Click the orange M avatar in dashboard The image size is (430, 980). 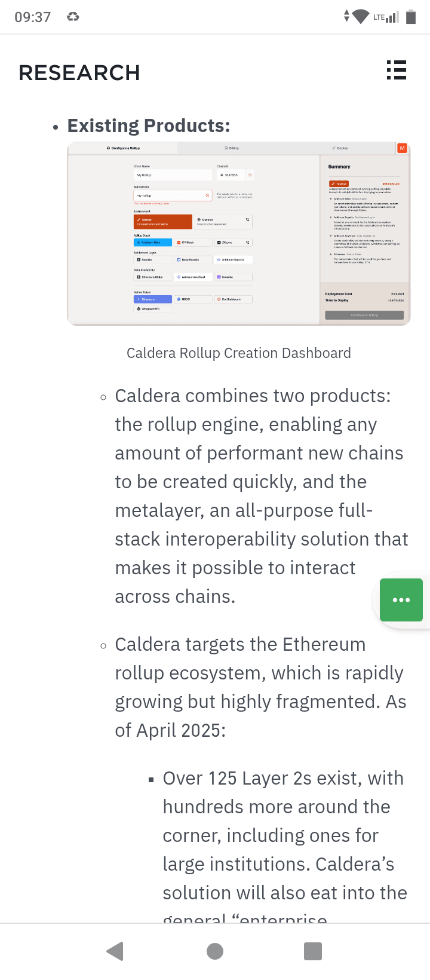click(x=402, y=148)
